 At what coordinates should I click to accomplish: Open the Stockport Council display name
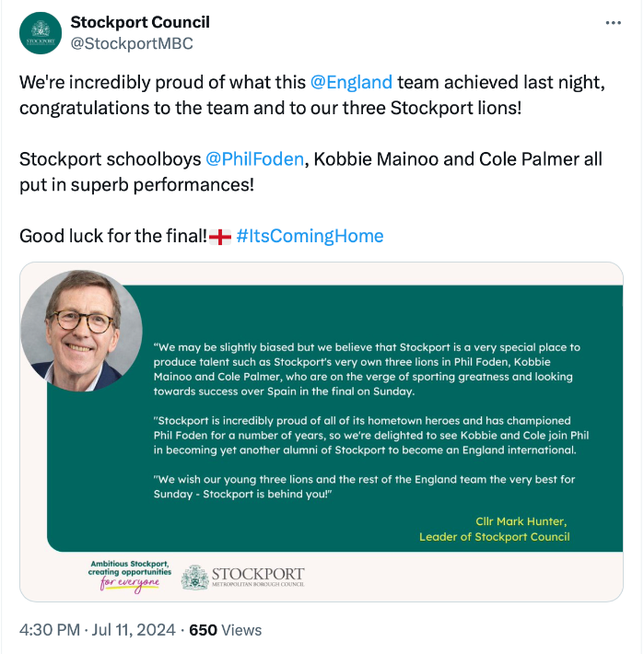tap(140, 21)
